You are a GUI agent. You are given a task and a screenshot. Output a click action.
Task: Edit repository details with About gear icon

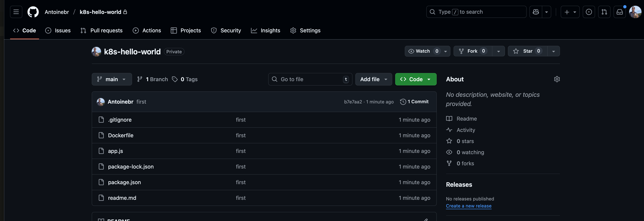point(557,79)
